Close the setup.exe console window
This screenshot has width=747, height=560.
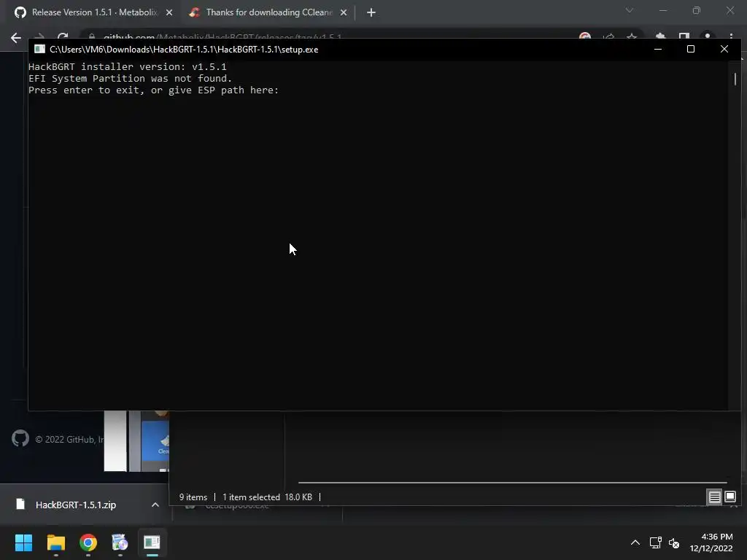pyautogui.click(x=724, y=49)
